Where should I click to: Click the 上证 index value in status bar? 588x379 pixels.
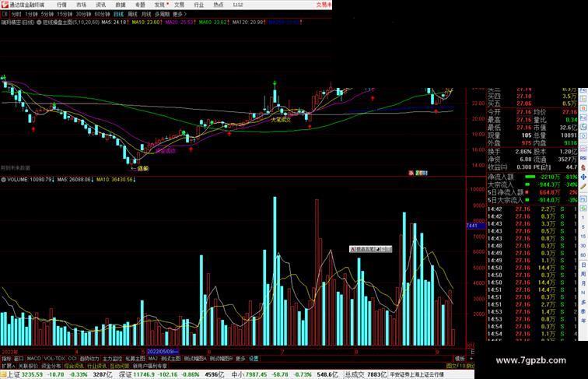tap(32, 374)
